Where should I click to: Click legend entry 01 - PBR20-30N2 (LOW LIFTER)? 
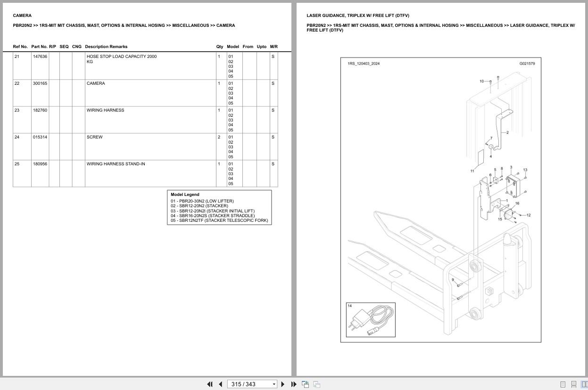click(x=202, y=201)
